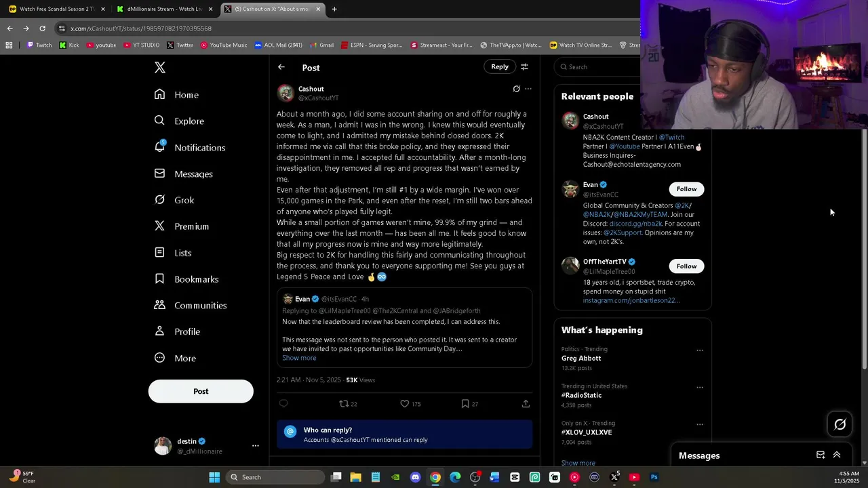Compose new message in Messages drawer

point(821,455)
